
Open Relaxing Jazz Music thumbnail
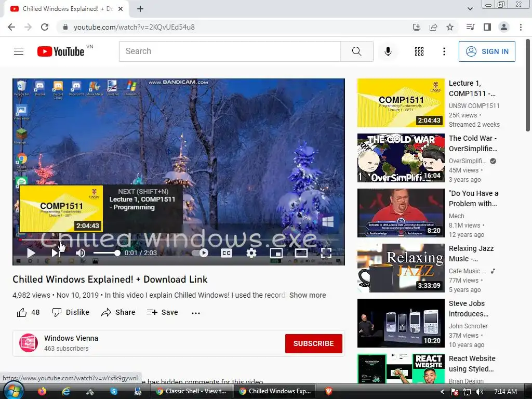pyautogui.click(x=401, y=268)
